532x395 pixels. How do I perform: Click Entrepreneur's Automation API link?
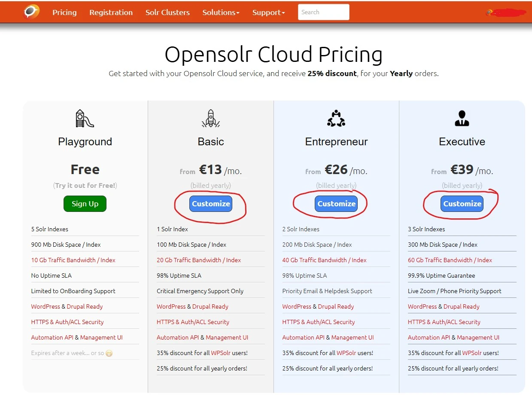(x=303, y=337)
